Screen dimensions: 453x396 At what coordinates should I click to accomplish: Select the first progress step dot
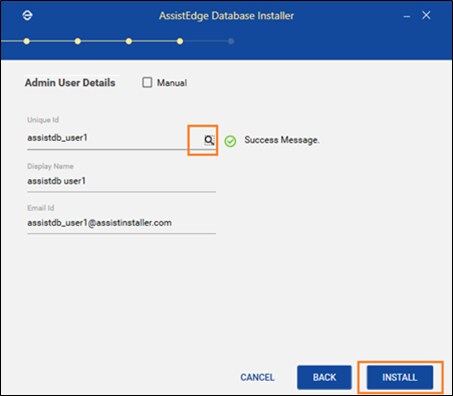coord(27,41)
